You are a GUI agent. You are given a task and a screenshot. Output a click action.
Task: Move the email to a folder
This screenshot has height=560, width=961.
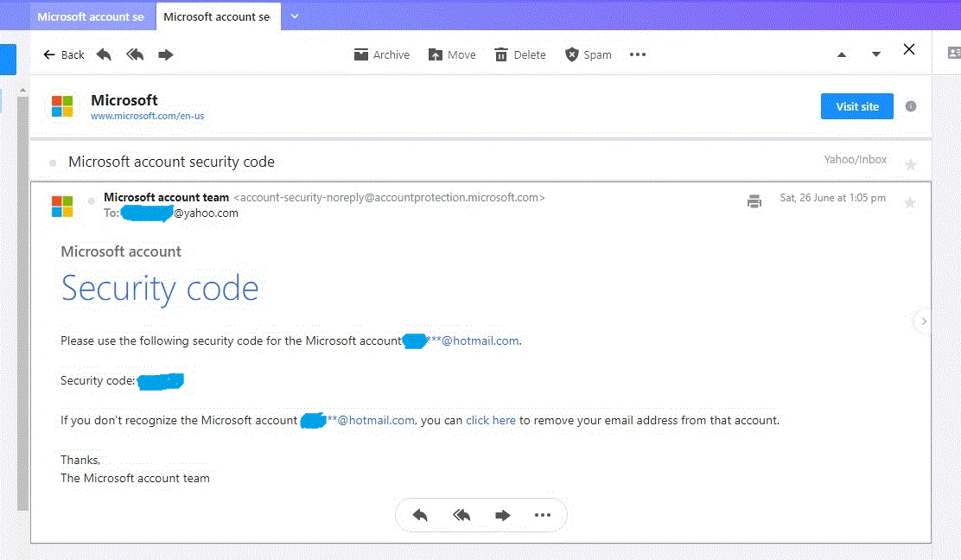pos(452,54)
